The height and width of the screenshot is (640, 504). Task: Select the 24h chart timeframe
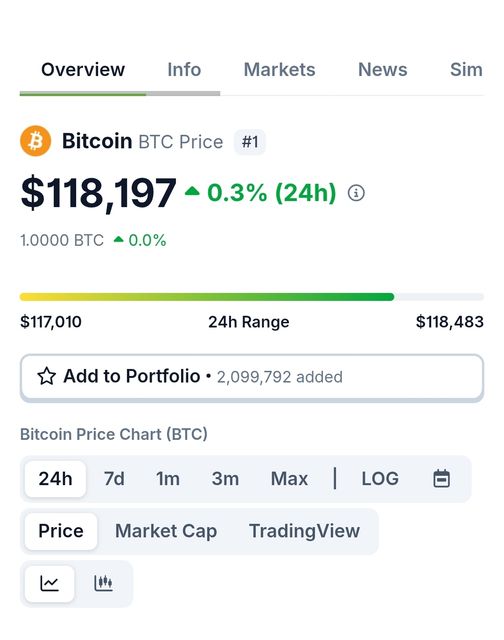click(56, 479)
